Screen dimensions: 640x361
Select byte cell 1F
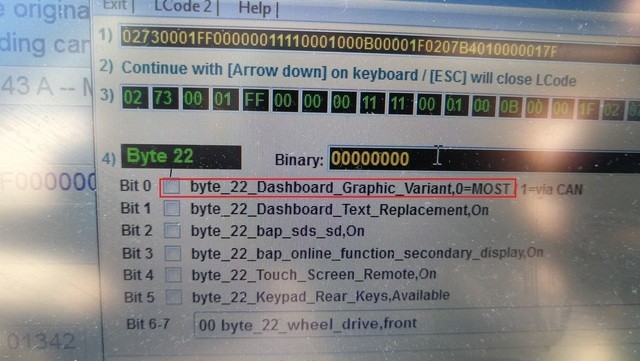click(x=588, y=109)
